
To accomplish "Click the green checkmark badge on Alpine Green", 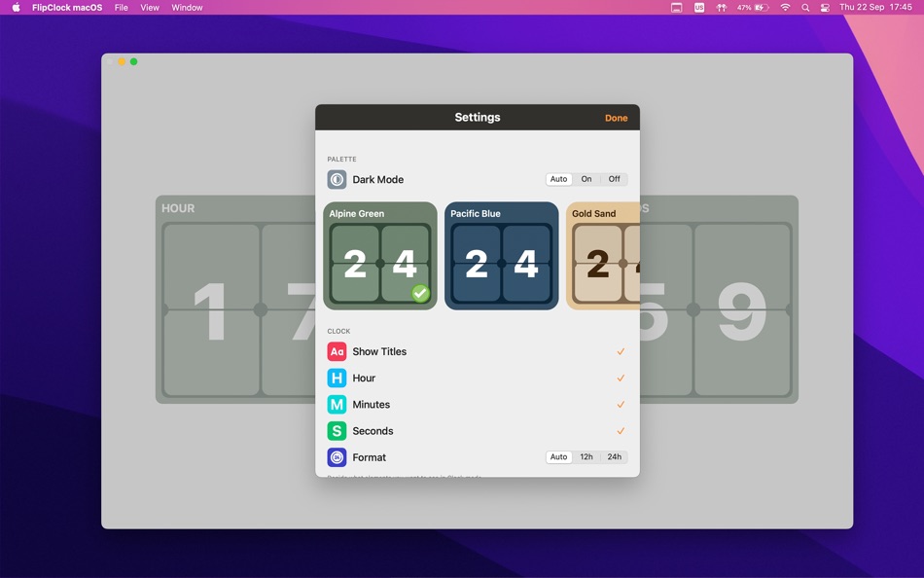I will [x=420, y=293].
